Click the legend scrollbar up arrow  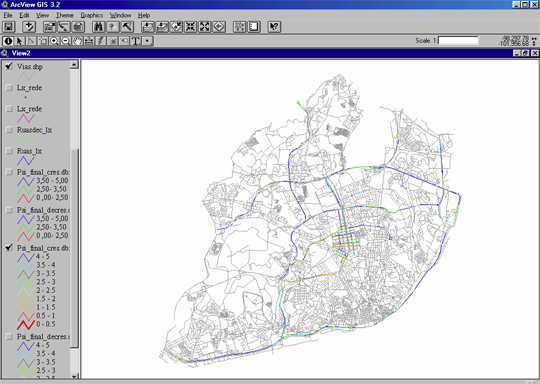click(x=74, y=64)
